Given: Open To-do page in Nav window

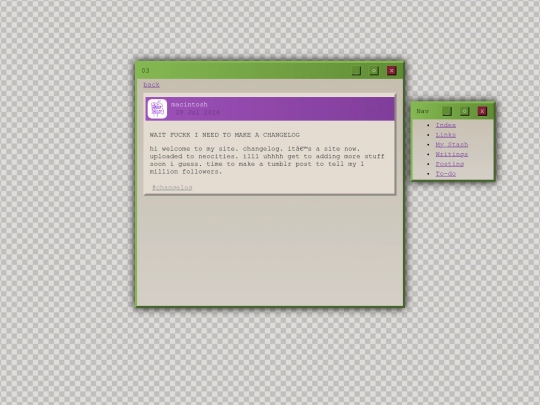Looking at the screenshot, I should (446, 174).
